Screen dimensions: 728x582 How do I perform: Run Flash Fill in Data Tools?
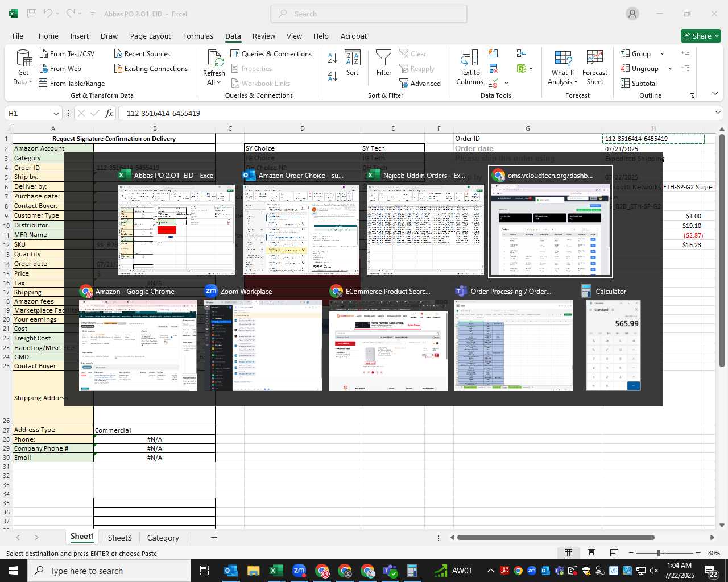(493, 53)
